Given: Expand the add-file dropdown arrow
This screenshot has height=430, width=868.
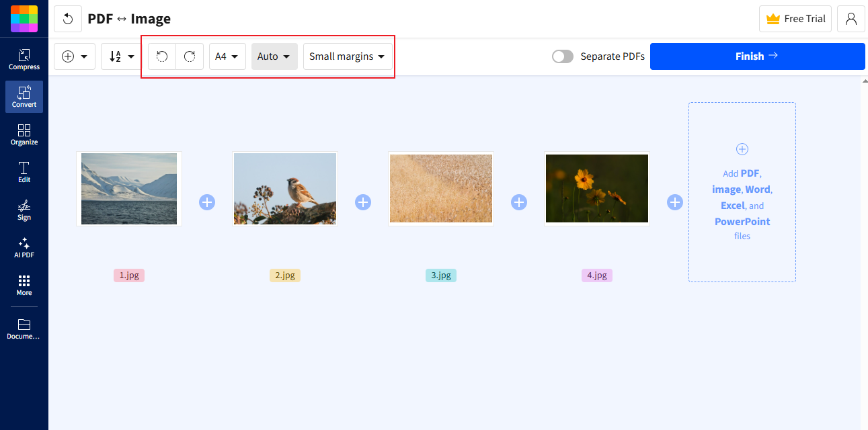Looking at the screenshot, I should 83,56.
